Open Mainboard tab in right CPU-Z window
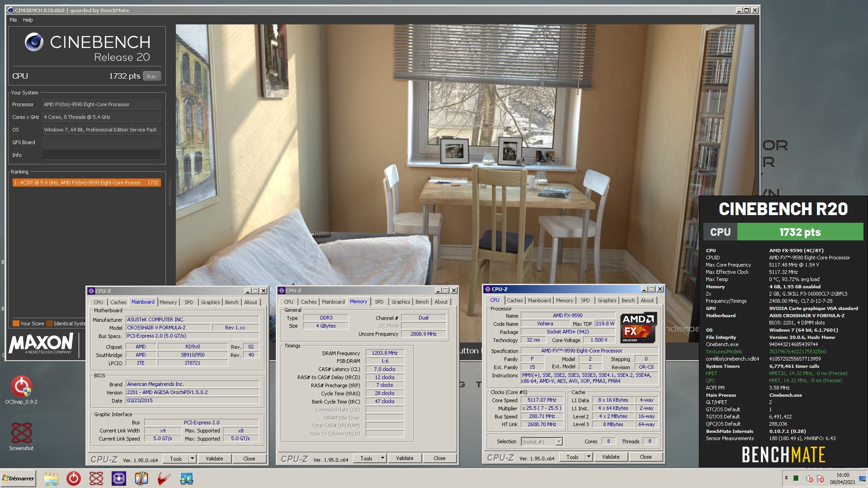 (x=539, y=300)
